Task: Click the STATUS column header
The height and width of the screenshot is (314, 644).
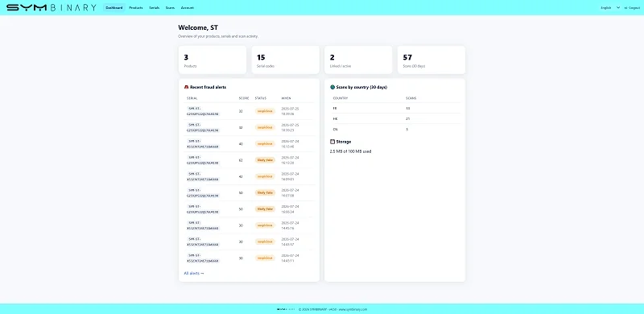Action: pos(260,98)
